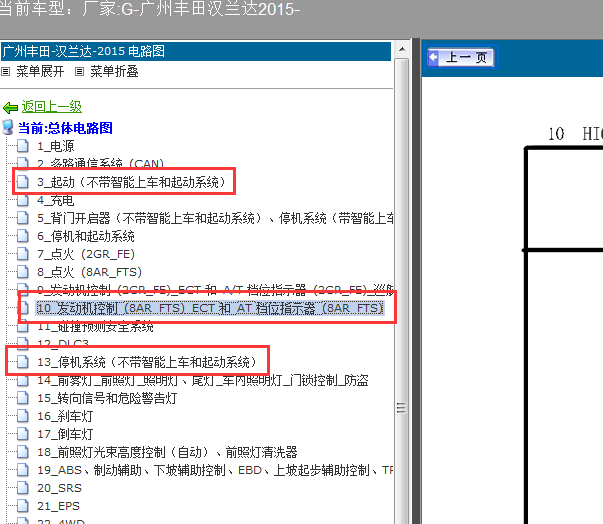Click the 当前:总体电路图 heading
Screen dimensions: 603x524
click(65, 128)
